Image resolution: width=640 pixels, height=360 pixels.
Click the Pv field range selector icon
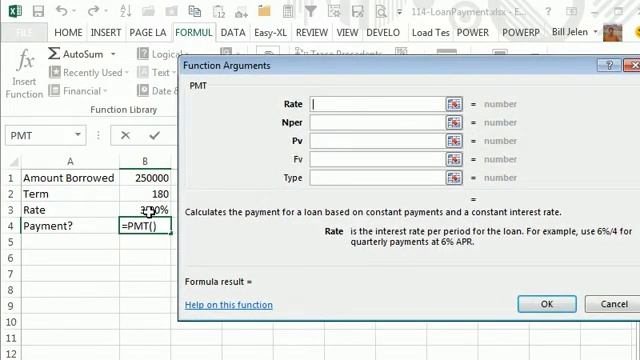[454, 141]
